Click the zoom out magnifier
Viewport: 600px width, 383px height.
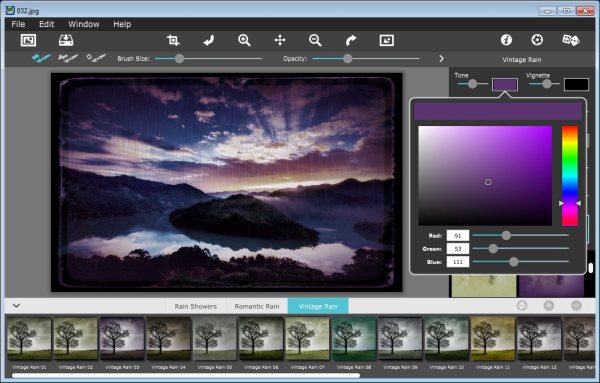point(315,40)
